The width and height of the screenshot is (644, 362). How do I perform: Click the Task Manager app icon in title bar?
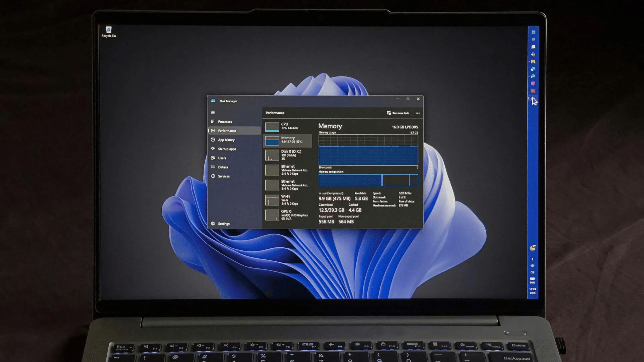[213, 101]
